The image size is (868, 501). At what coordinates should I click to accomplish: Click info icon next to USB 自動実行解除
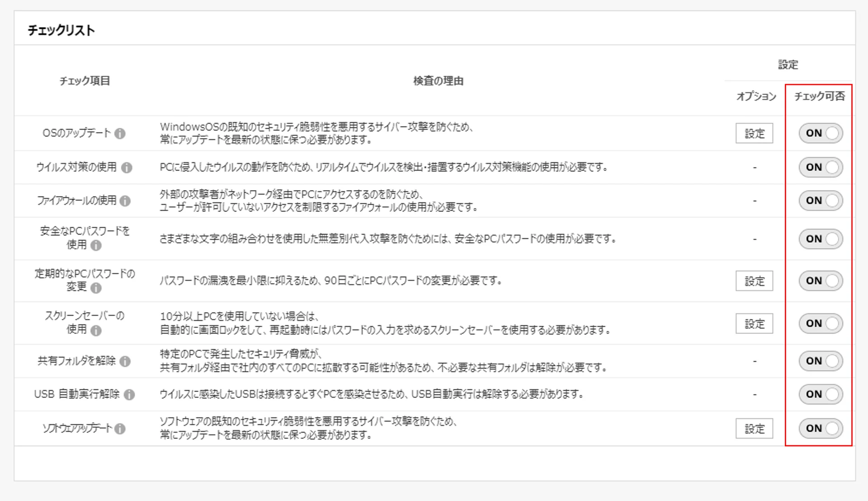[x=129, y=395]
